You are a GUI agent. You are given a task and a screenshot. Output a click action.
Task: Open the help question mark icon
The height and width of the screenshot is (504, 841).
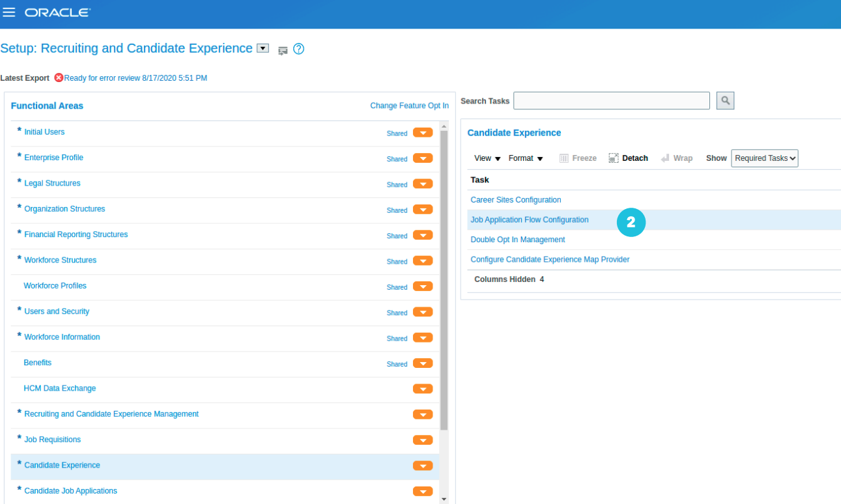pyautogui.click(x=299, y=49)
